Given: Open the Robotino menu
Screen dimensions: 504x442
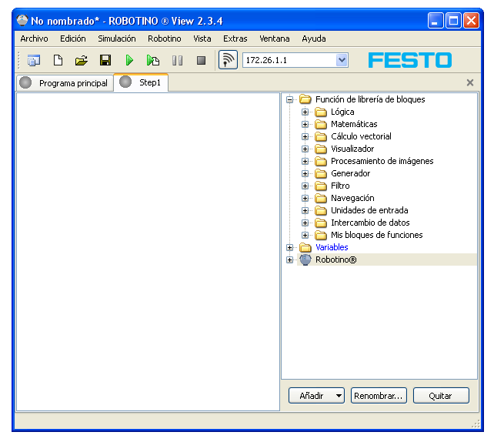Looking at the screenshot, I should [x=164, y=39].
